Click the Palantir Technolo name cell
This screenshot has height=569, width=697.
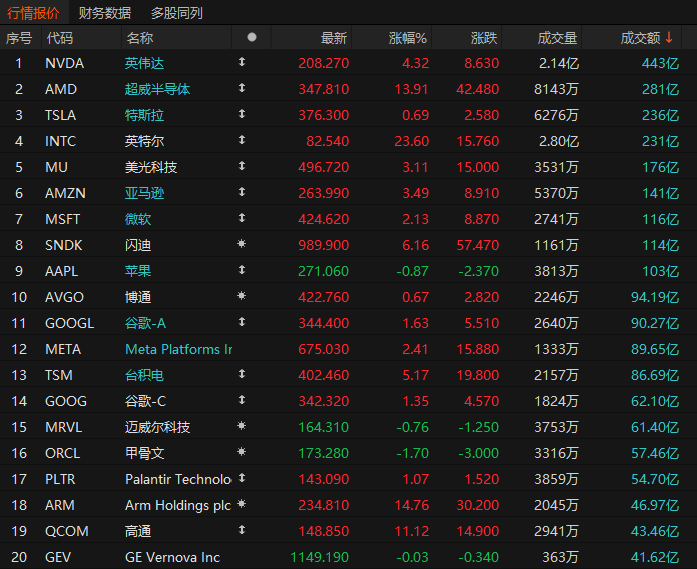(x=178, y=479)
